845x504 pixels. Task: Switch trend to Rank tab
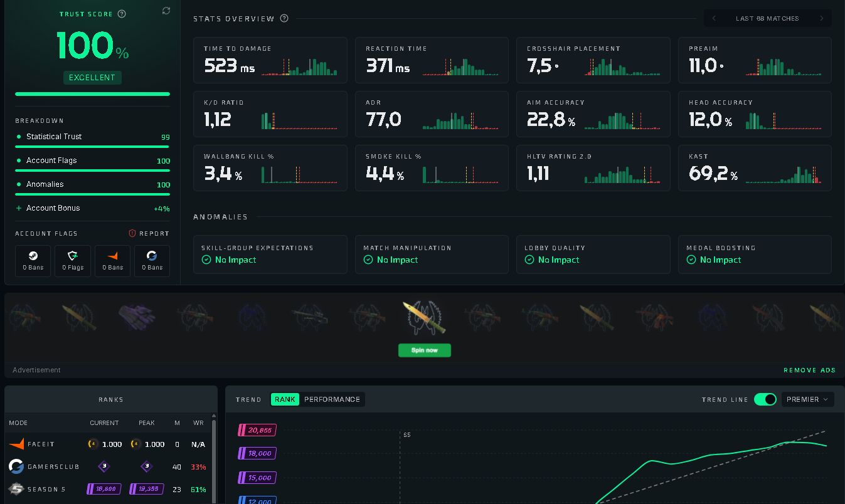(285, 399)
